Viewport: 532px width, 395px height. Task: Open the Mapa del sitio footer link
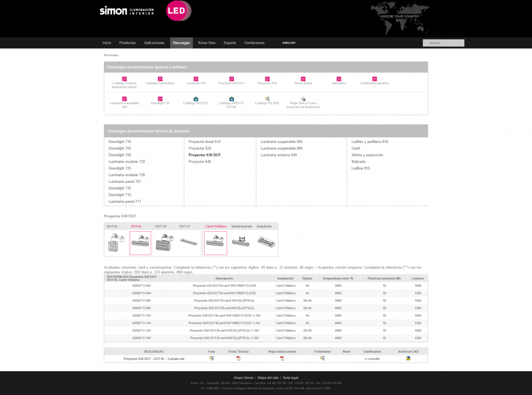point(268,378)
